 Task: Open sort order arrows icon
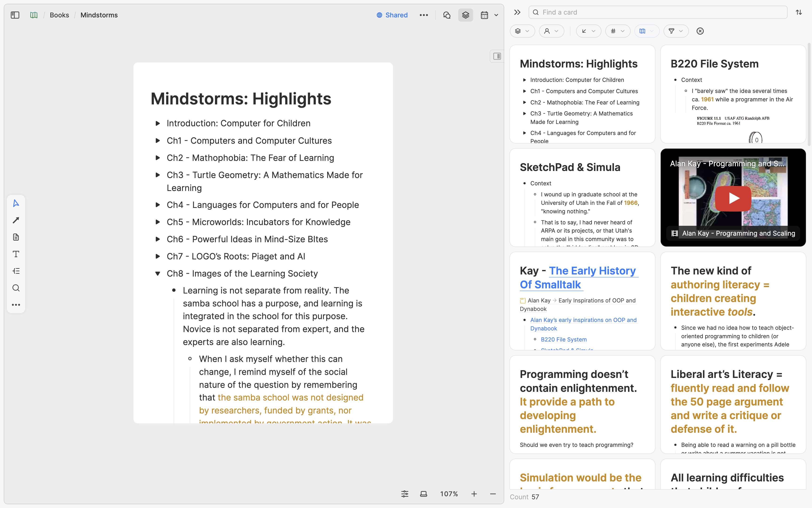799,12
